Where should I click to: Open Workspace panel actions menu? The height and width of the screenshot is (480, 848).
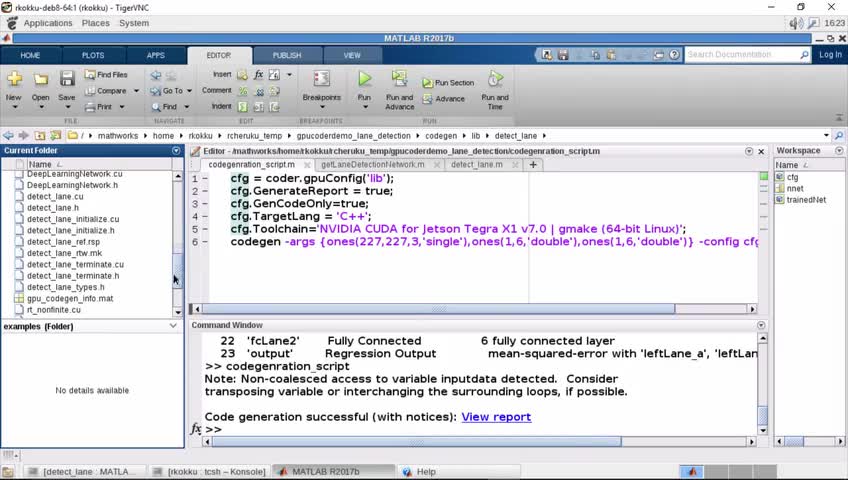[839, 151]
